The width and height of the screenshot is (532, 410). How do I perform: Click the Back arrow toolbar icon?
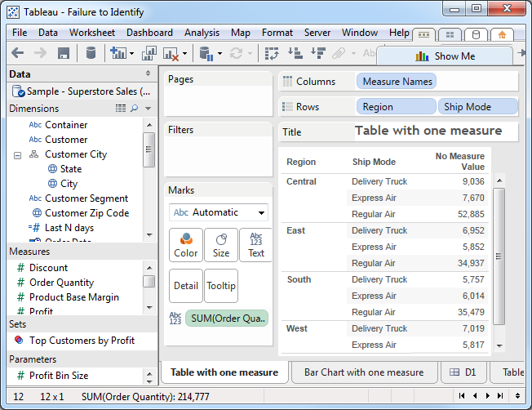[x=17, y=53]
